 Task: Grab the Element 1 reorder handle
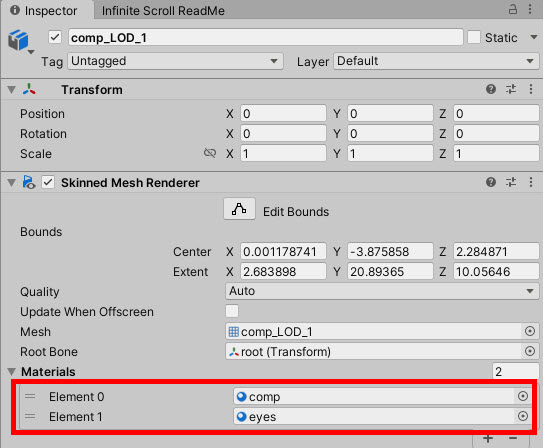click(x=30, y=416)
